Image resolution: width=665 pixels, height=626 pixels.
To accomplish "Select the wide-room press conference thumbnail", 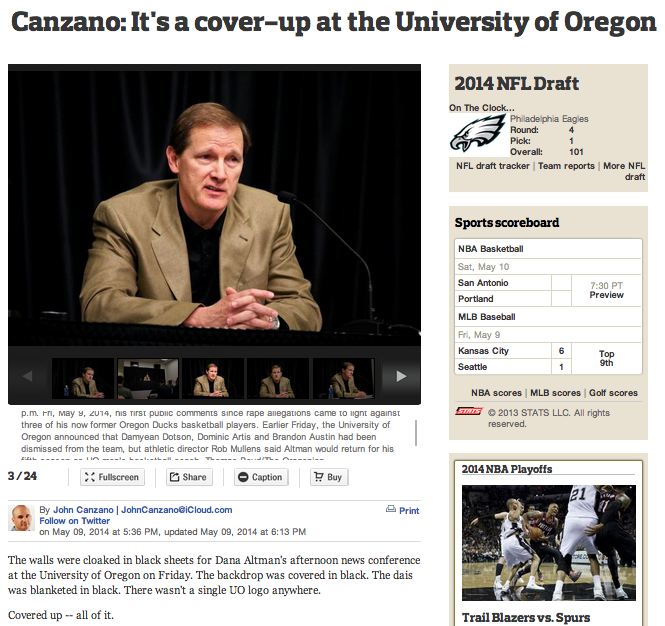I will pyautogui.click(x=148, y=378).
